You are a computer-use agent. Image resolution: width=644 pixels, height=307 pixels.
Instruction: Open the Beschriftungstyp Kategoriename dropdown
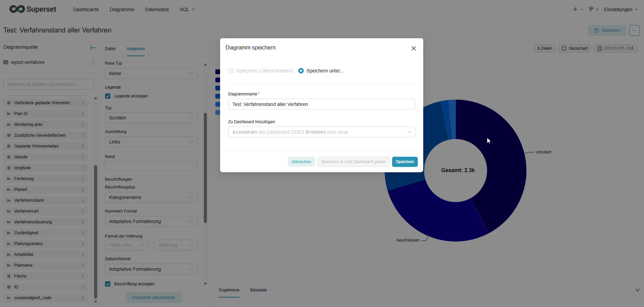click(151, 197)
